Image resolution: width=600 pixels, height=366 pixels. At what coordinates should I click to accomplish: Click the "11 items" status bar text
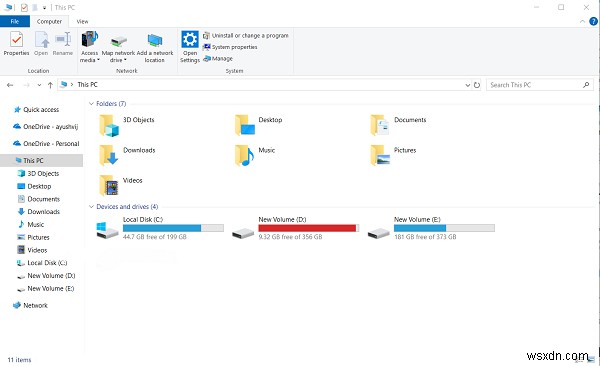pos(19,360)
